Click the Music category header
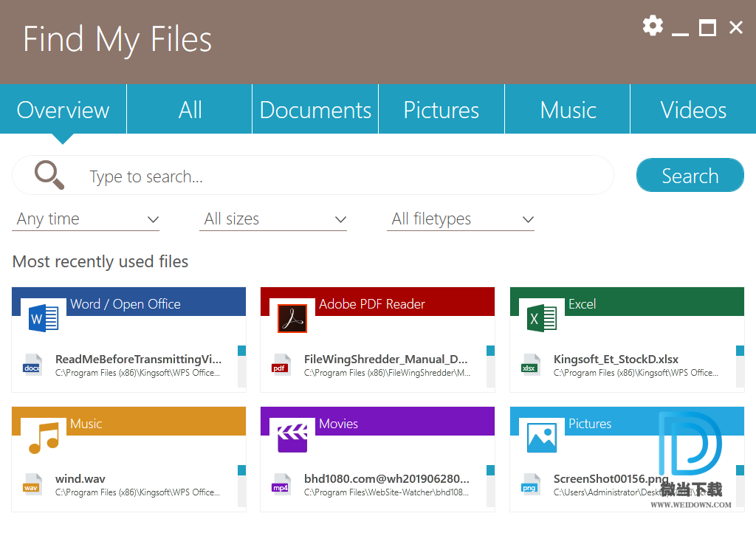 128,422
